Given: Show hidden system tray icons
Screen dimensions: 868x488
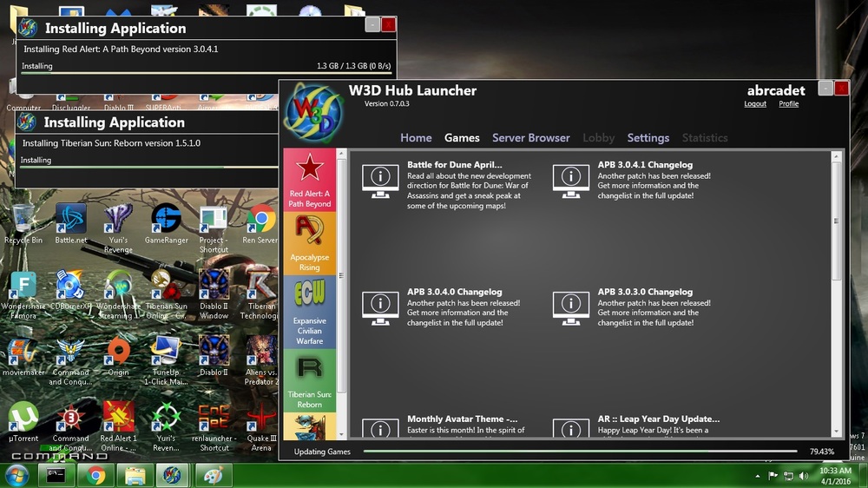Looking at the screenshot, I should coord(757,476).
